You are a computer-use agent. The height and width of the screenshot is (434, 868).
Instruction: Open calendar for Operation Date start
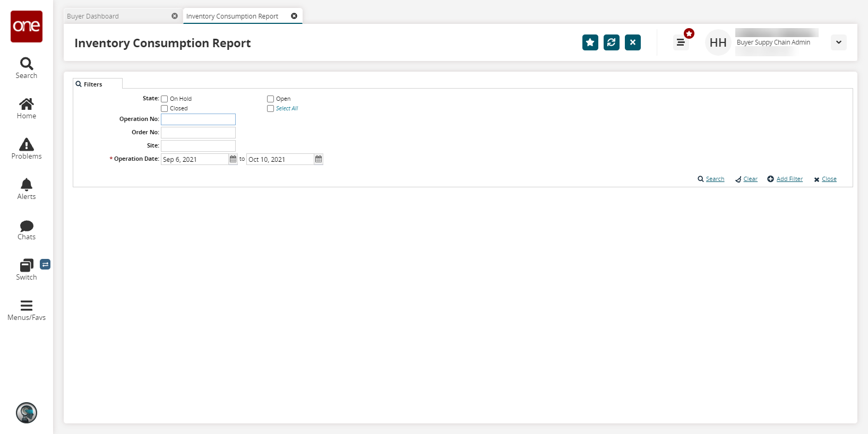coord(233,159)
